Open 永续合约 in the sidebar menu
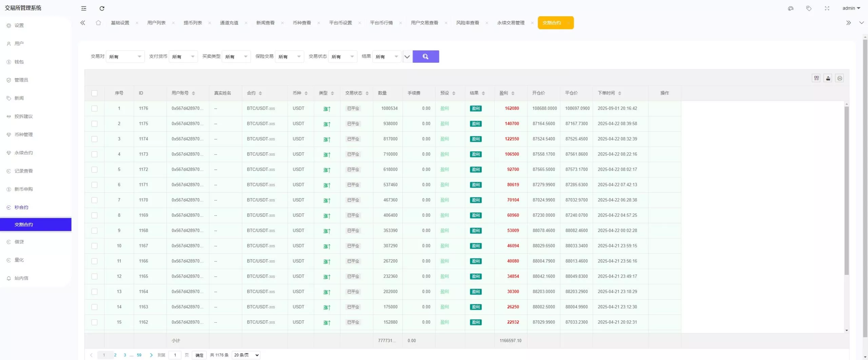Image resolution: width=868 pixels, height=360 pixels. coord(23,153)
